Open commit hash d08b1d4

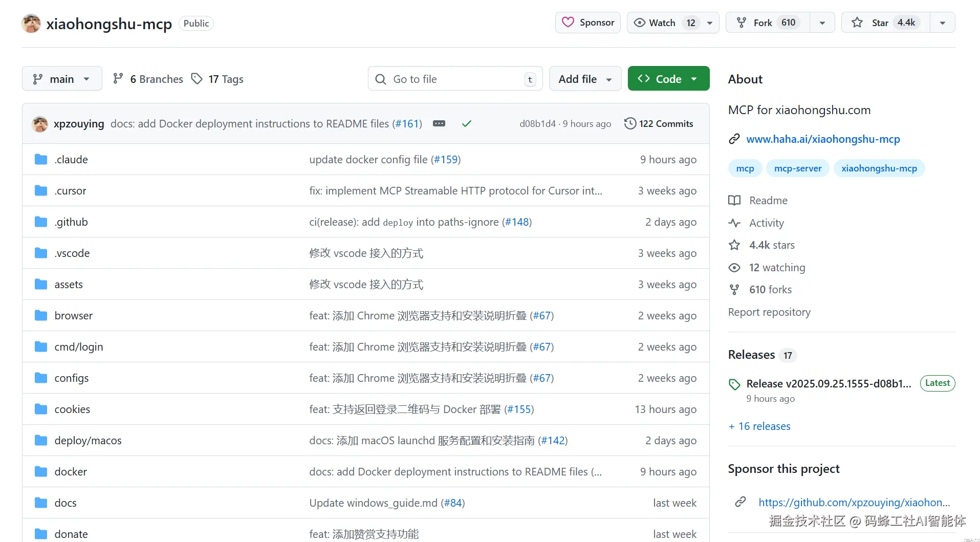point(537,124)
